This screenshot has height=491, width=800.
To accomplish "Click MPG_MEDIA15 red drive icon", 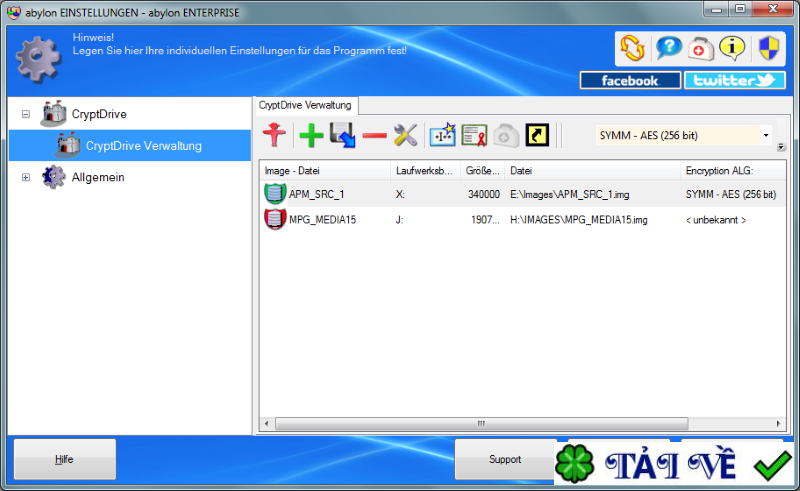I will pyautogui.click(x=274, y=219).
